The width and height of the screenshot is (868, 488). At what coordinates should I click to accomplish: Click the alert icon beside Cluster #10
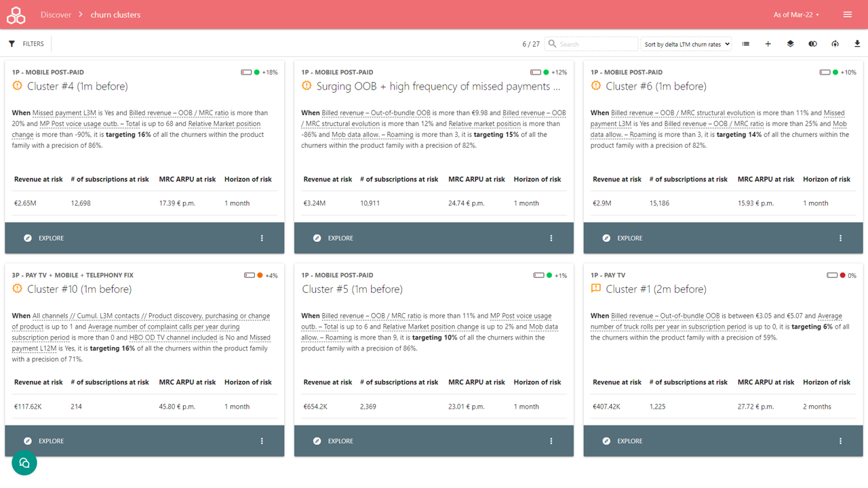(18, 289)
